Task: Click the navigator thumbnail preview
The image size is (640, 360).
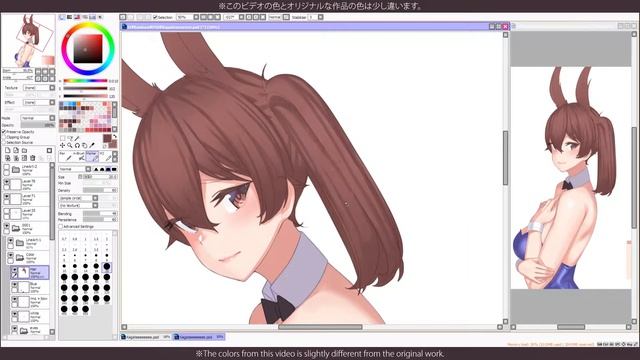Action: pyautogui.click(x=28, y=40)
